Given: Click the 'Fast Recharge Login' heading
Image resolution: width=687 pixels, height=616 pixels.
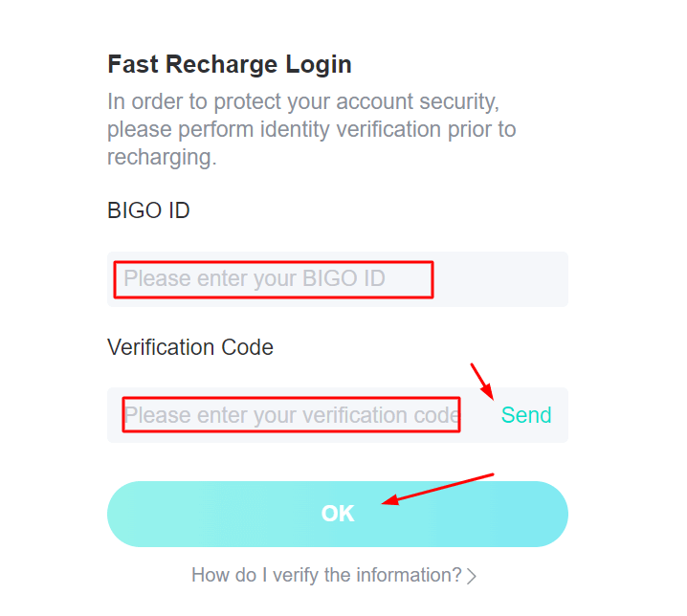Looking at the screenshot, I should [230, 64].
